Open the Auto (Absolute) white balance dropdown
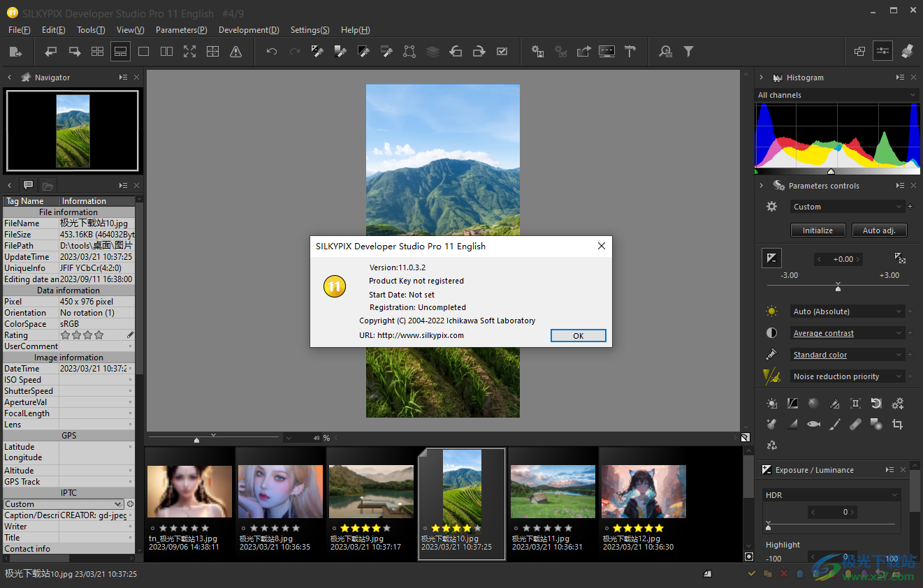 click(x=848, y=311)
